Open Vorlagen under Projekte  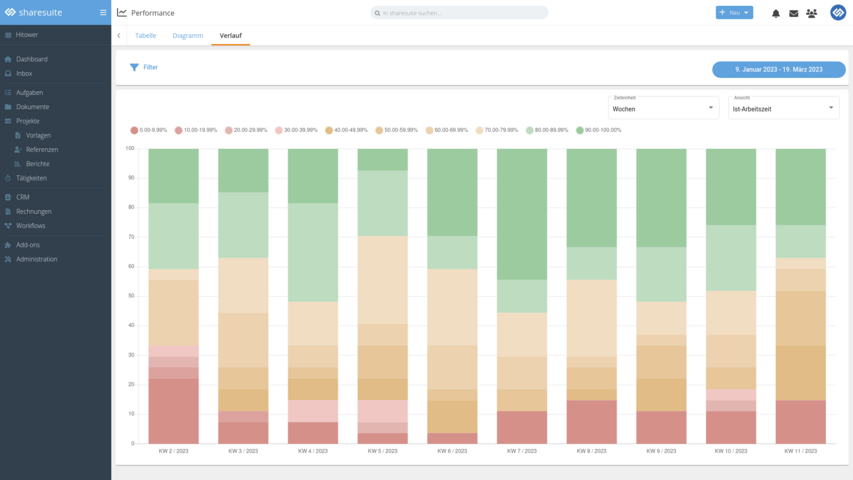coord(38,135)
